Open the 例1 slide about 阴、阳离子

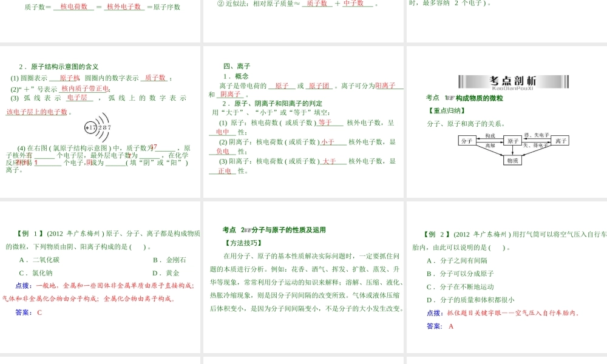(x=100, y=277)
